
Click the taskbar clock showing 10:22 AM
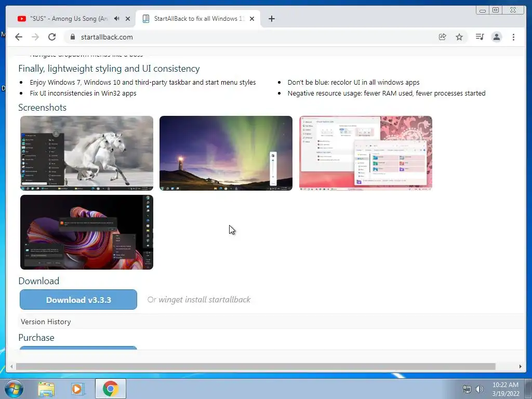pos(506,389)
